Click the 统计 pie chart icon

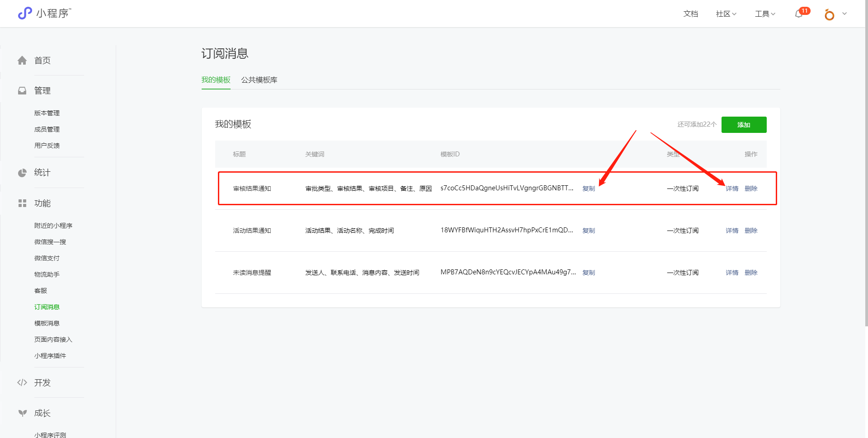point(22,173)
